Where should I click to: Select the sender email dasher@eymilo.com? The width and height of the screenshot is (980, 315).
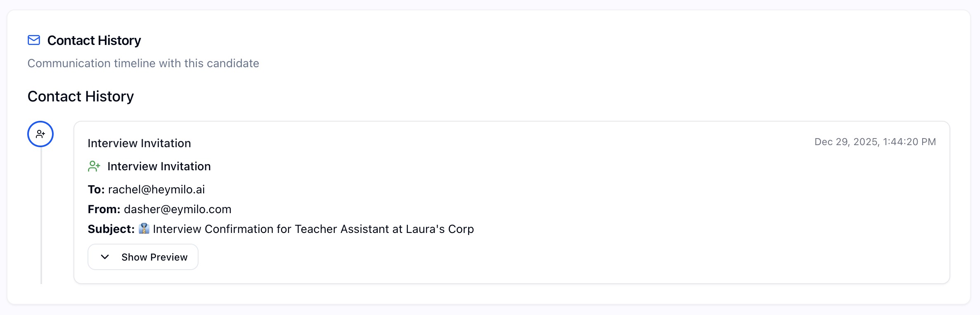[x=178, y=209]
